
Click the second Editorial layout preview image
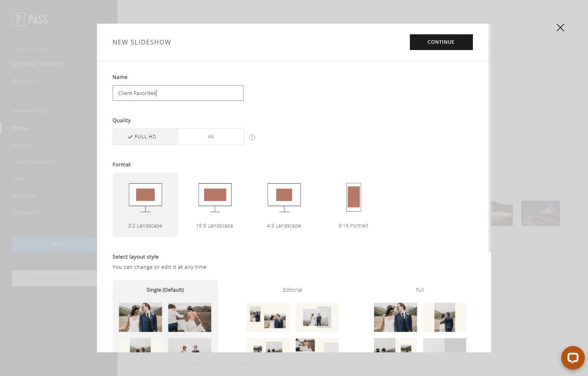[317, 317]
